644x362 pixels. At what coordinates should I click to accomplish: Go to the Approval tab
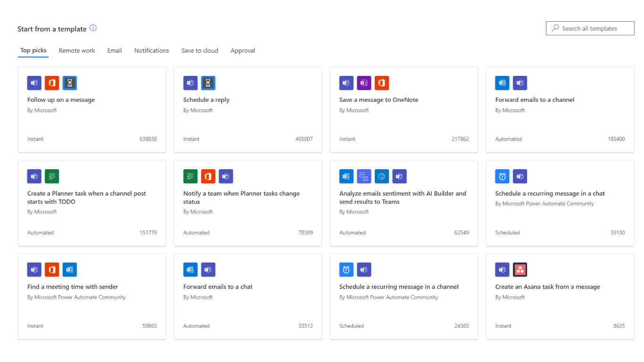pos(243,50)
